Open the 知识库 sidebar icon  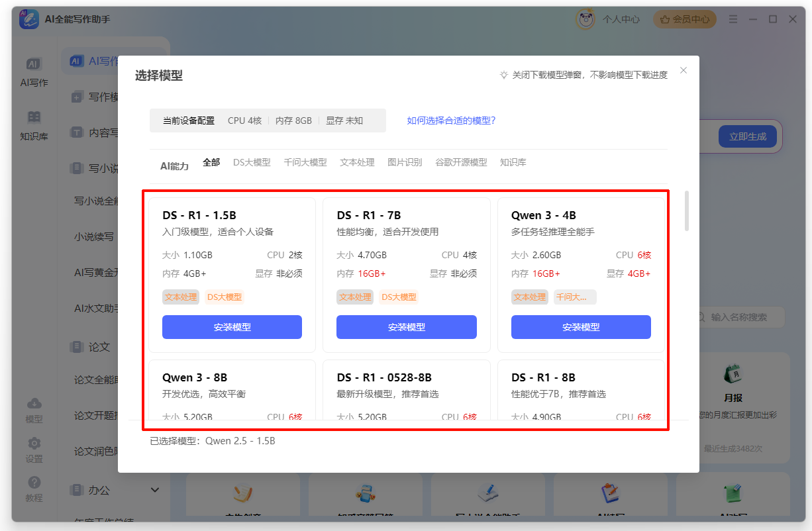(x=34, y=118)
